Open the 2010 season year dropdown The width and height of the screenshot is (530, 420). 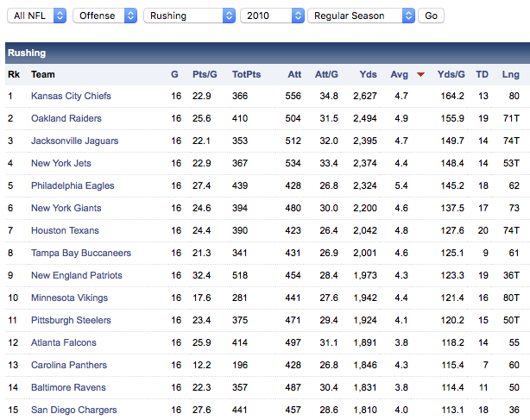pyautogui.click(x=273, y=16)
